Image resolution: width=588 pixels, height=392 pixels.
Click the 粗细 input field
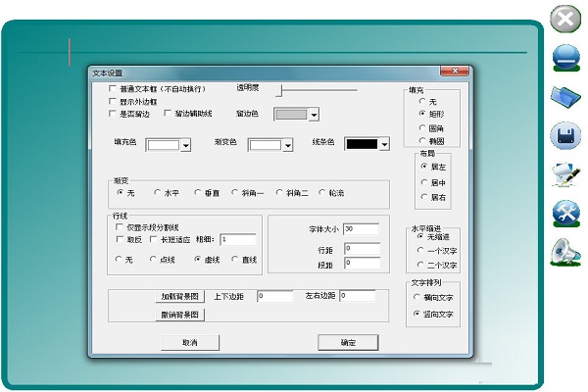point(238,239)
